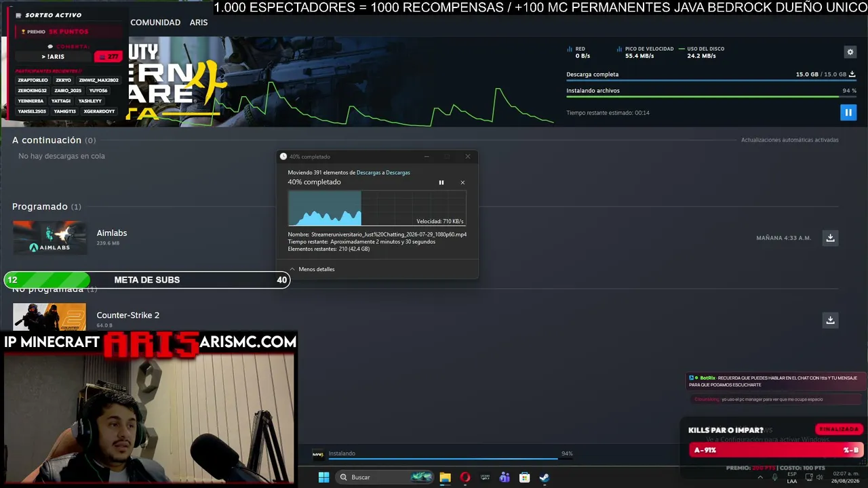The image size is (868, 488).
Task: Open Microsoft Teams from the taskbar
Action: 505,477
